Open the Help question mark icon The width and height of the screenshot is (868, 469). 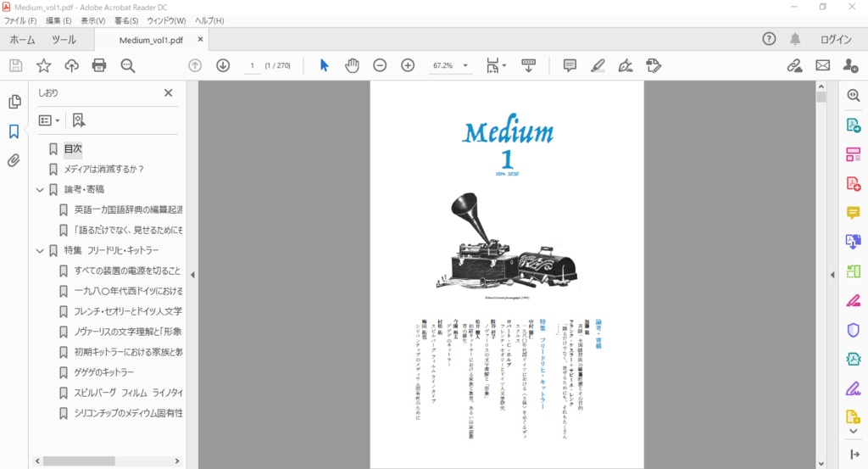769,39
